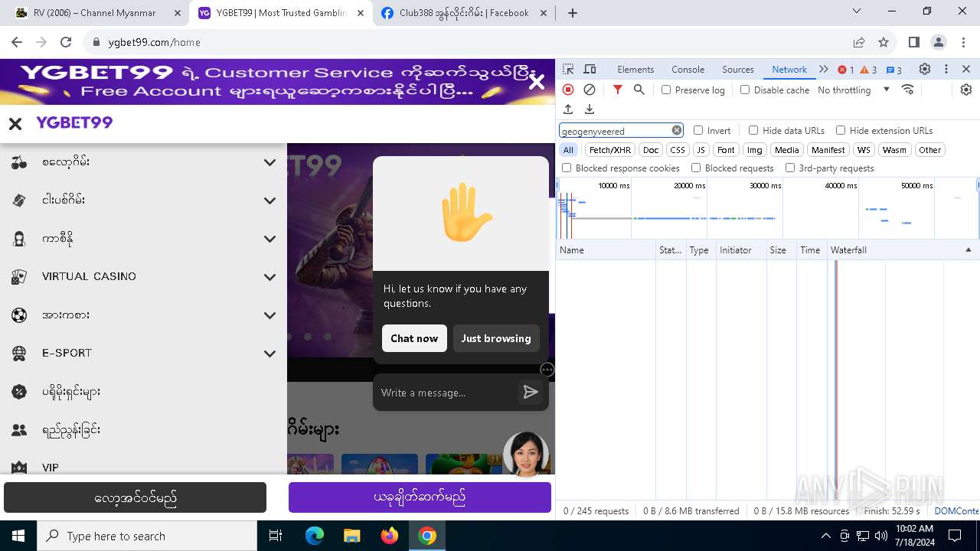The width and height of the screenshot is (980, 551).
Task: Filter requests by Fetch/XHR
Action: point(610,150)
